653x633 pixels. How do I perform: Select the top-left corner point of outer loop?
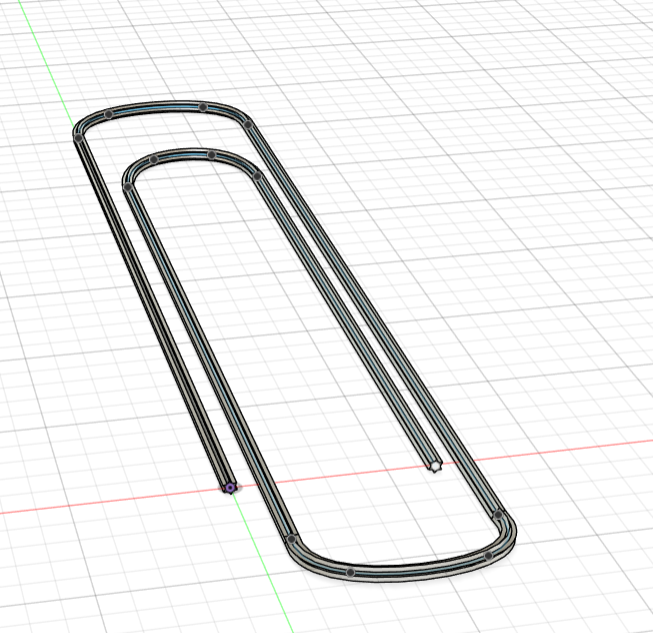pos(78,135)
